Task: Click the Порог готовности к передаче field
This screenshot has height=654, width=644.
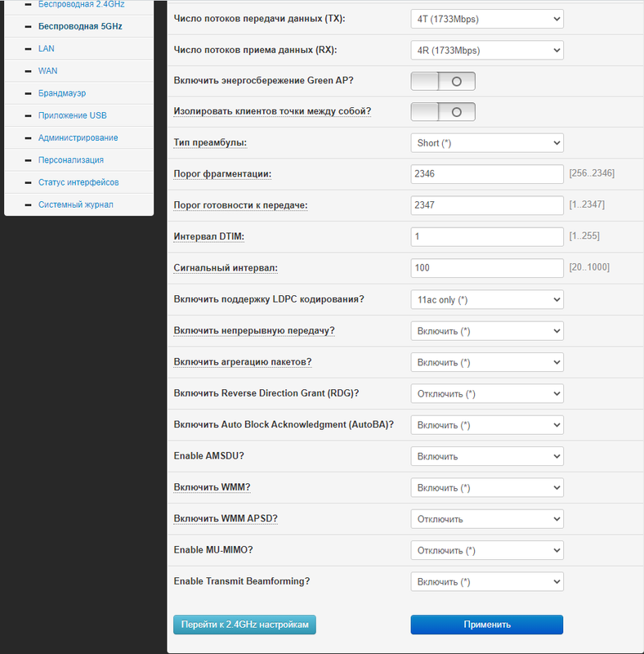Action: (487, 205)
